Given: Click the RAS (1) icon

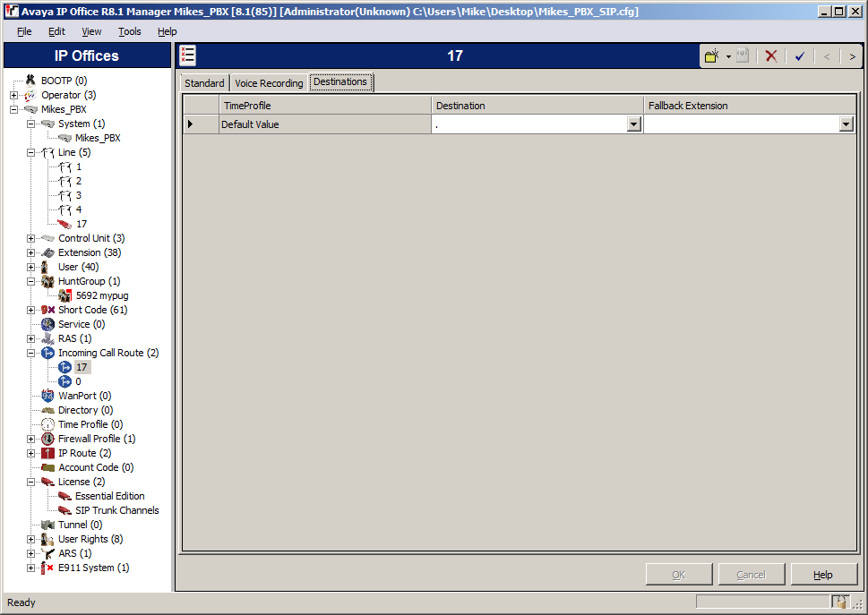Looking at the screenshot, I should tap(48, 339).
